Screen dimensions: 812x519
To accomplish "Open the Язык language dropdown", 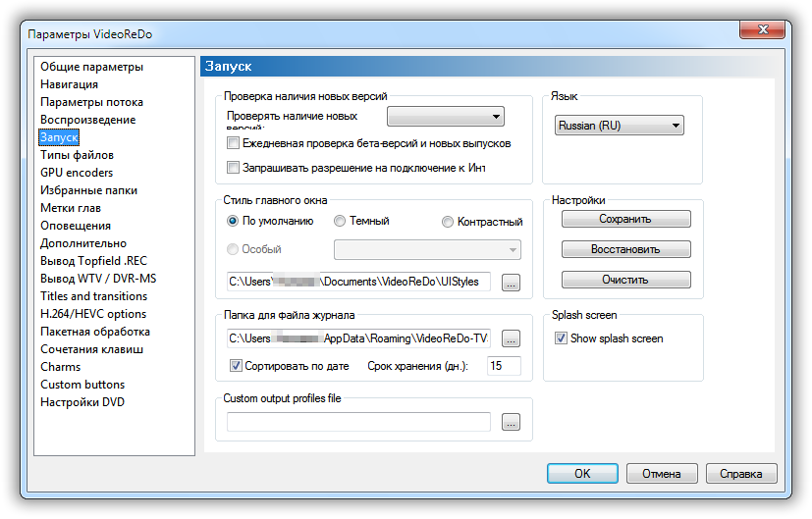I will coord(620,126).
